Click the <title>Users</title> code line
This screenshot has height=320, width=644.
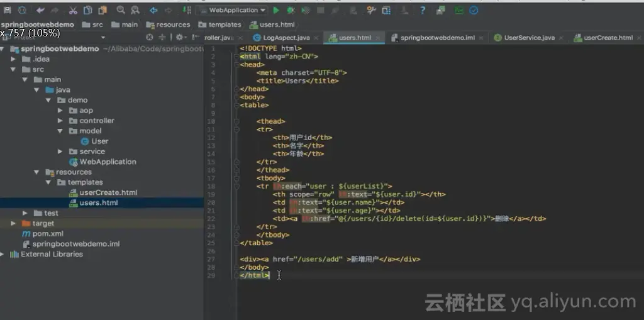(297, 81)
